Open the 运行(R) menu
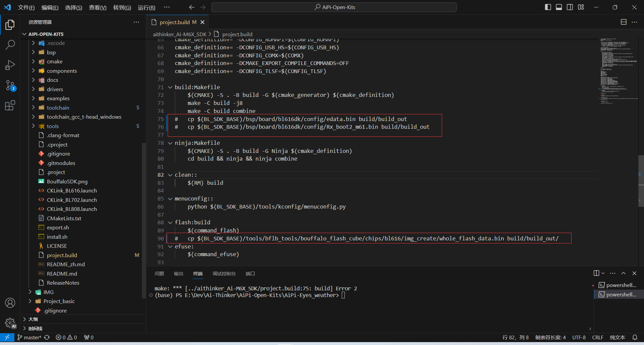The height and width of the screenshot is (345, 644). tap(147, 7)
